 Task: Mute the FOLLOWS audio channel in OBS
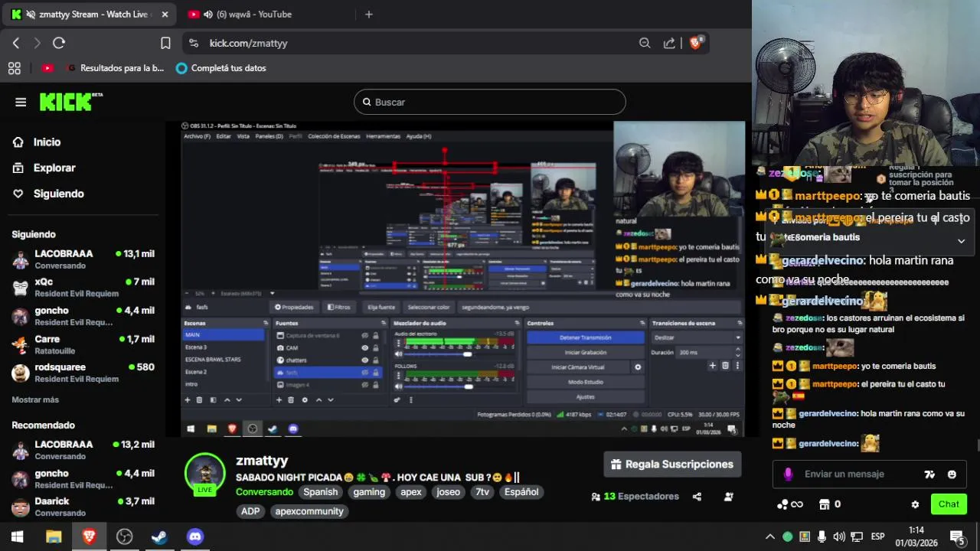tap(398, 386)
